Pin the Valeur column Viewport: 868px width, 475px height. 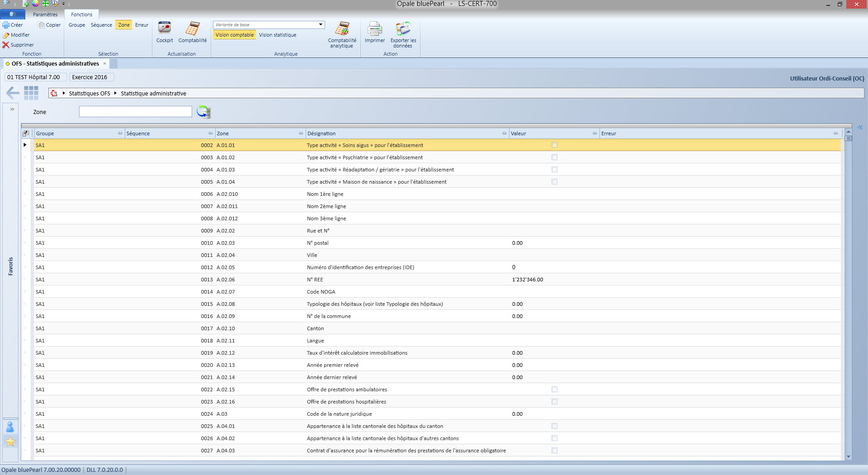[x=594, y=133]
